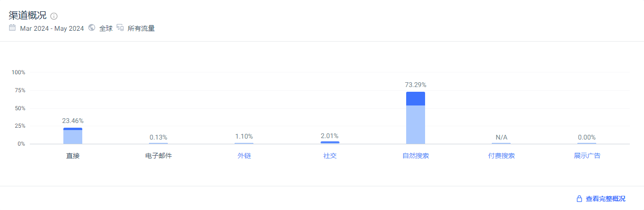Open the 查看完整概况 link
644x210 pixels.
click(x=605, y=199)
